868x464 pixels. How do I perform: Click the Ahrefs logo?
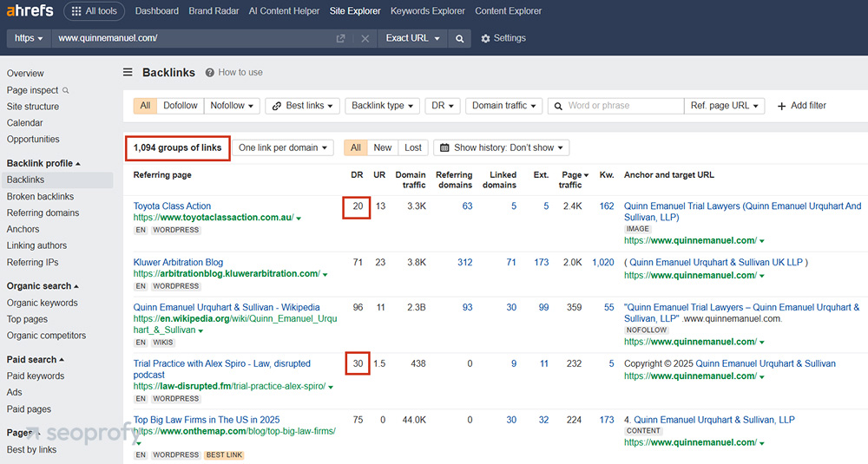[x=30, y=10]
